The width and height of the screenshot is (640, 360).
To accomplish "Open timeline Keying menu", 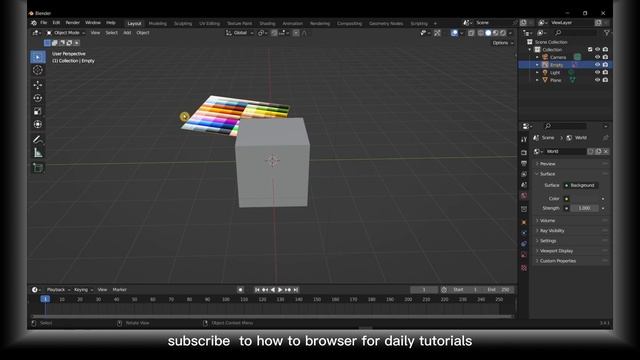I will (83, 290).
